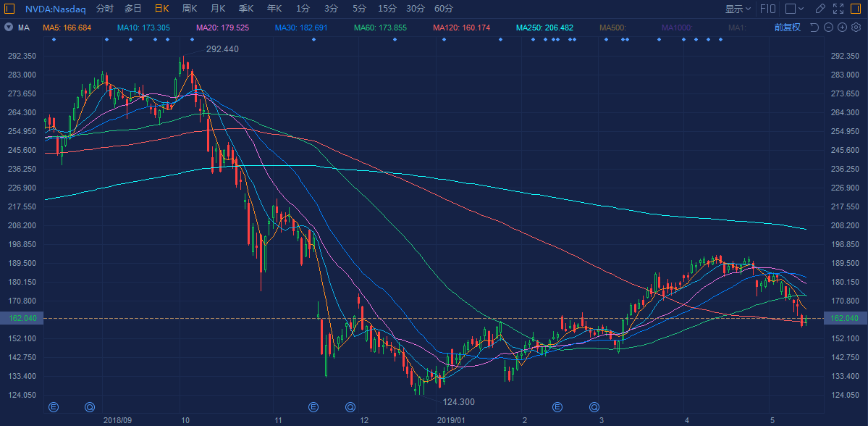The image size is (868, 426).
Task: Click the first E earnings marker before 2018/09
Action: tap(54, 407)
